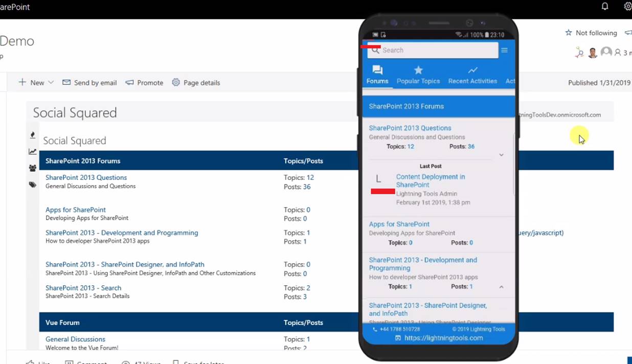The image size is (632, 364).
Task: Click the Topics count 2 for SharePoint 2013 - Search
Action: [x=308, y=288]
